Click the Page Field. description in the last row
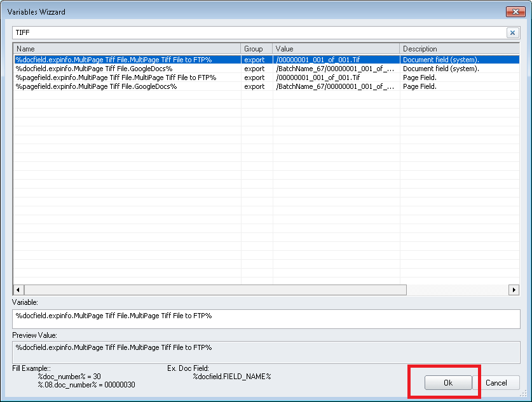Image resolution: width=532 pixels, height=402 pixels. tap(420, 86)
